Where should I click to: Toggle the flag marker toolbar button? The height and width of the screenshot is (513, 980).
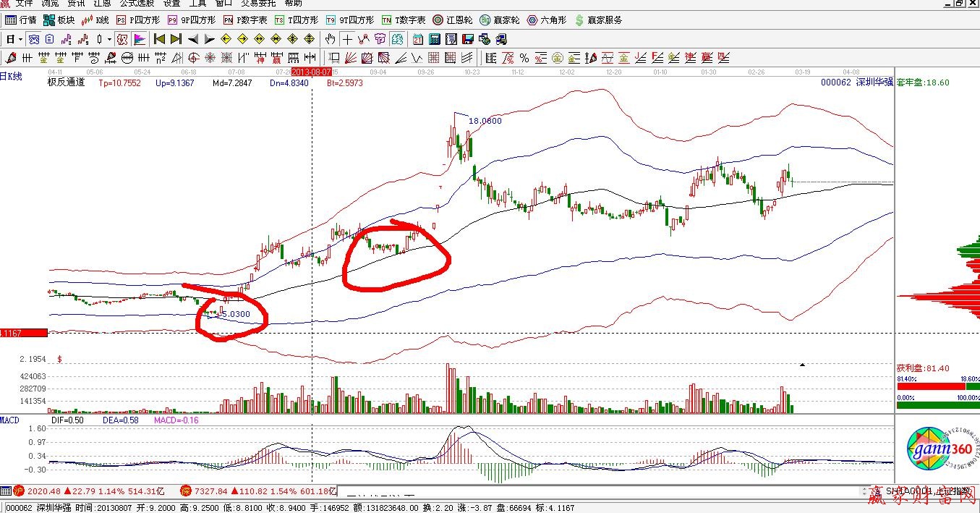(140, 39)
